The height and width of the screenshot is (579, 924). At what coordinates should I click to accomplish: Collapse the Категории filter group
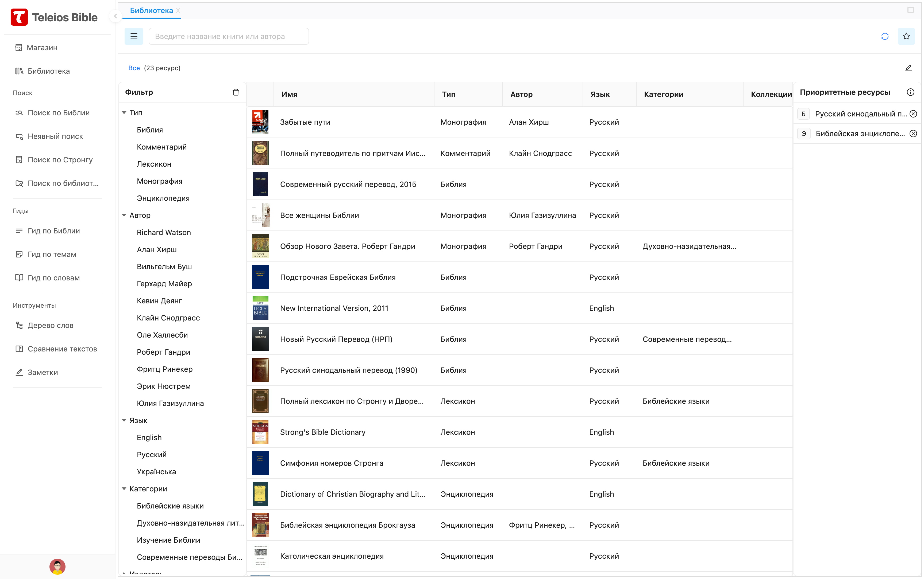[124, 489]
